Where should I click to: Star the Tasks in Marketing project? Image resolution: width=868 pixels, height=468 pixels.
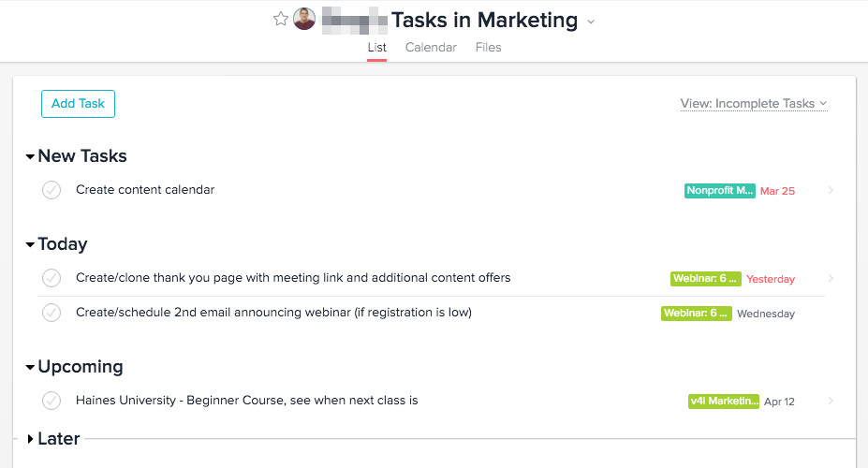pos(281,19)
